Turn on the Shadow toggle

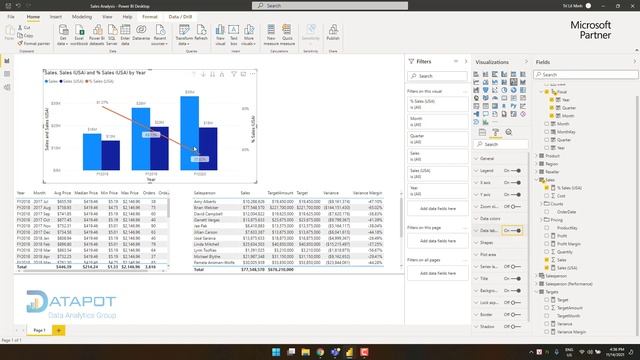(x=516, y=327)
